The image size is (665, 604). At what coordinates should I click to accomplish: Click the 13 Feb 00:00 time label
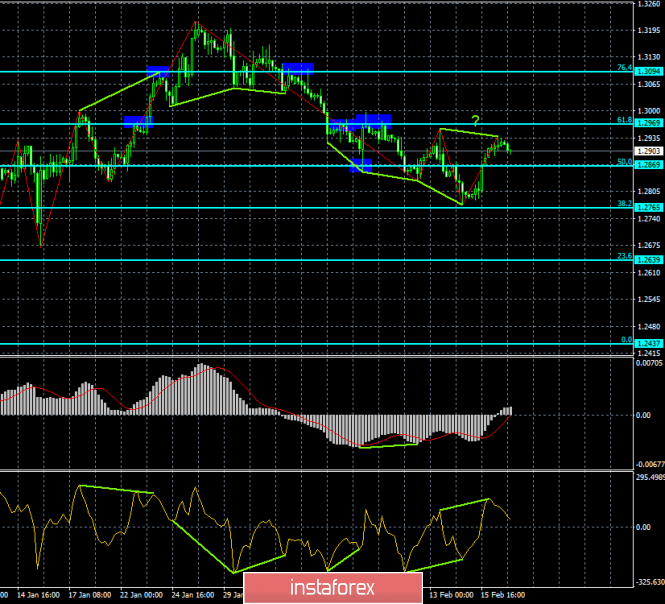click(451, 595)
